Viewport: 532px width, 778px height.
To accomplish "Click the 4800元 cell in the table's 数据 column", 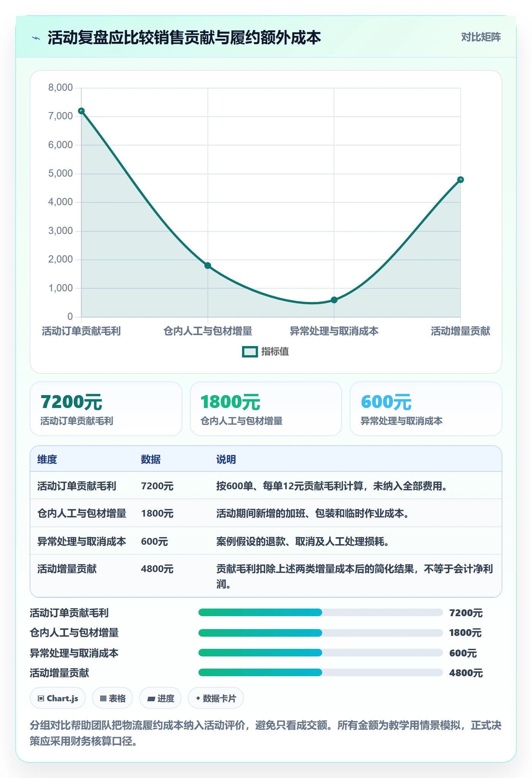I will [x=157, y=569].
